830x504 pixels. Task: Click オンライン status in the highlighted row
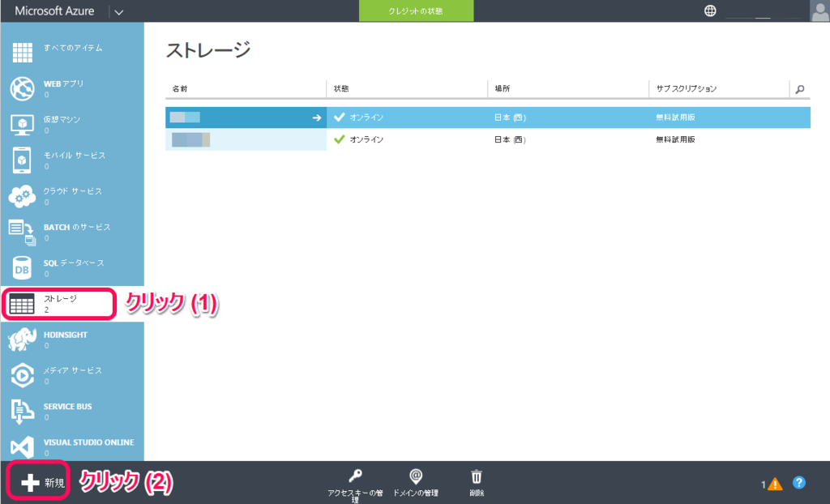click(366, 117)
